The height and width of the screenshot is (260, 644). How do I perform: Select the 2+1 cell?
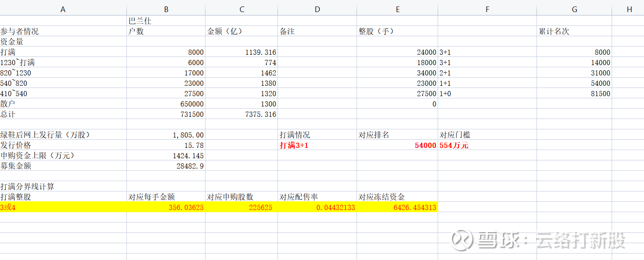pos(487,72)
